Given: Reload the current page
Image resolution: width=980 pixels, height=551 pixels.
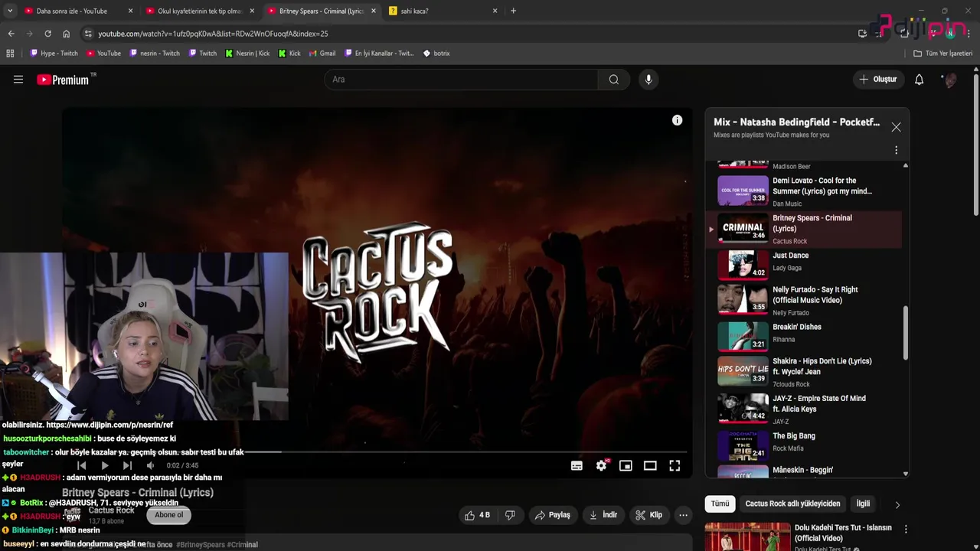Looking at the screenshot, I should pyautogui.click(x=47, y=34).
